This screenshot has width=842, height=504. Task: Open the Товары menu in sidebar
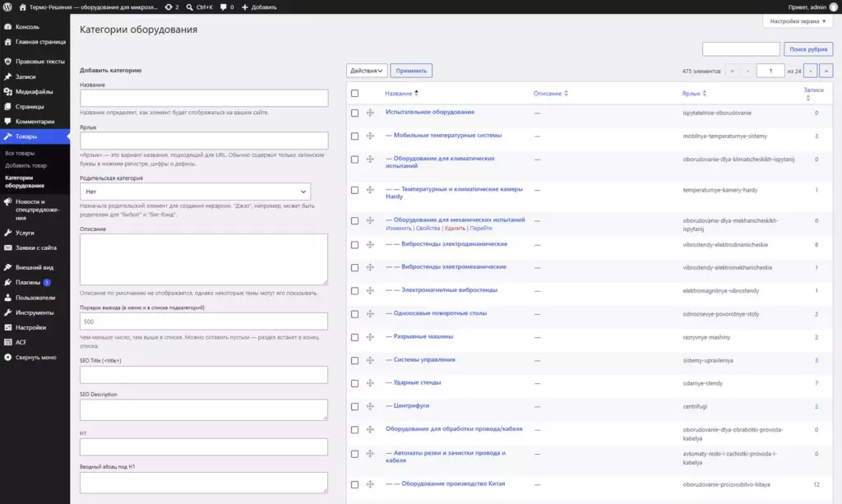(26, 136)
